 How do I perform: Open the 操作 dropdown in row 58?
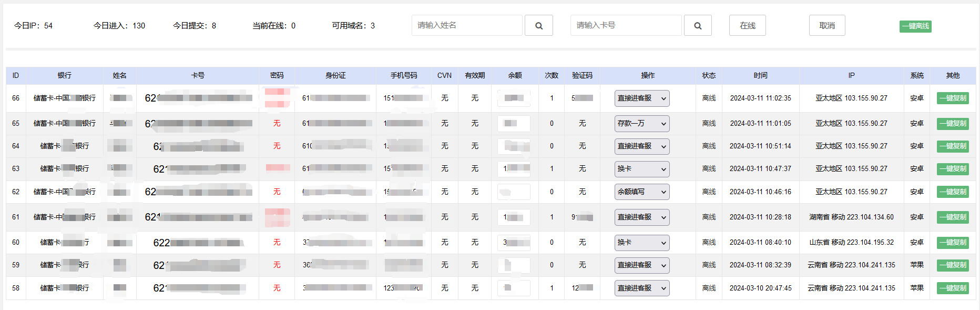tap(642, 288)
